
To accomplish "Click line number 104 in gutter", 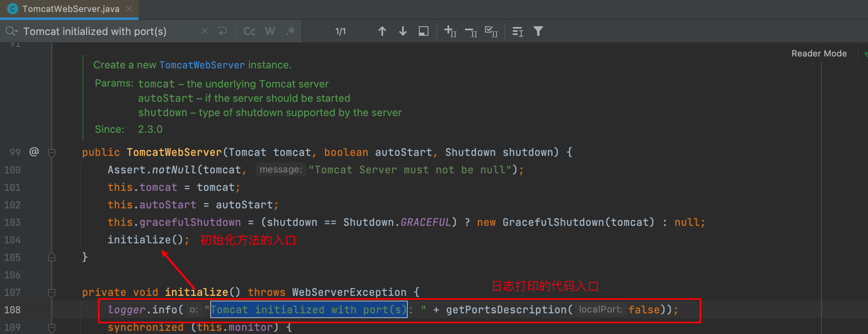I will (12, 240).
